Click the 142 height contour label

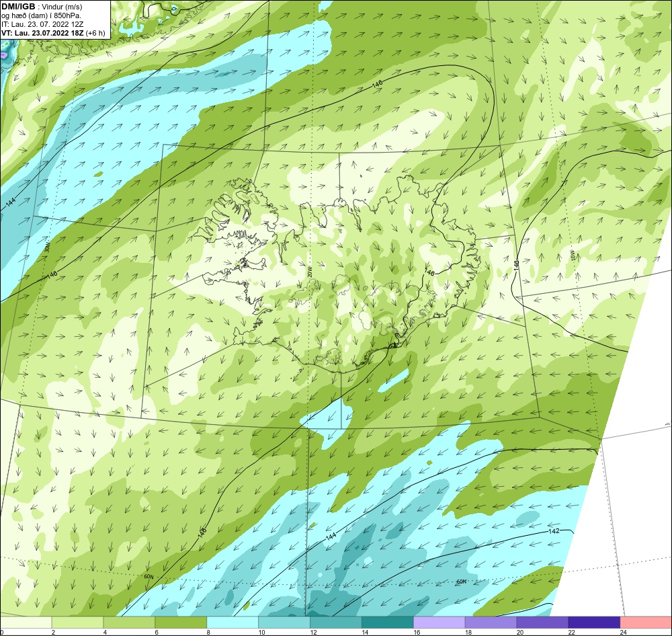(554, 531)
